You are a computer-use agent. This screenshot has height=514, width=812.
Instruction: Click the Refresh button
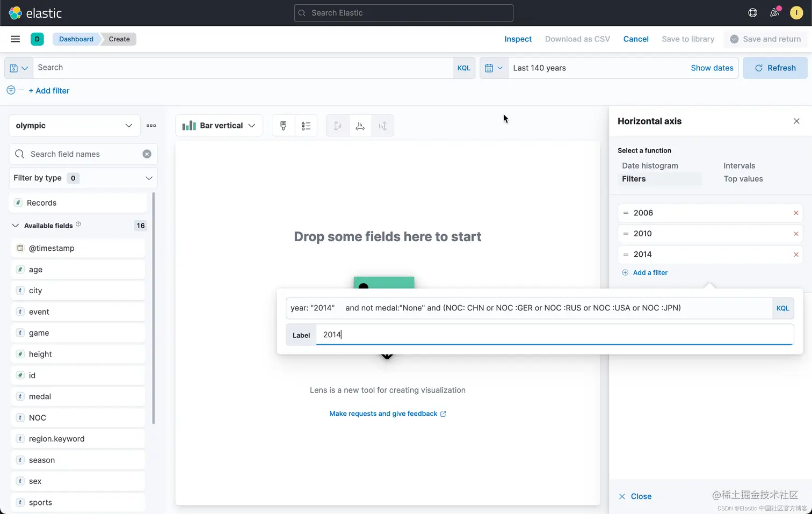[775, 68]
